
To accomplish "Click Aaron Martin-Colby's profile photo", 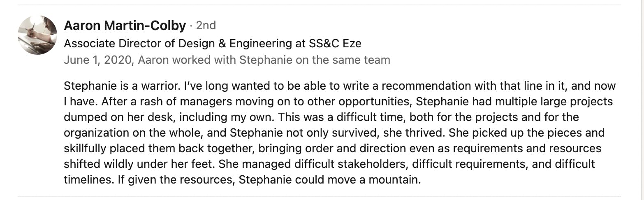I will coord(37,35).
